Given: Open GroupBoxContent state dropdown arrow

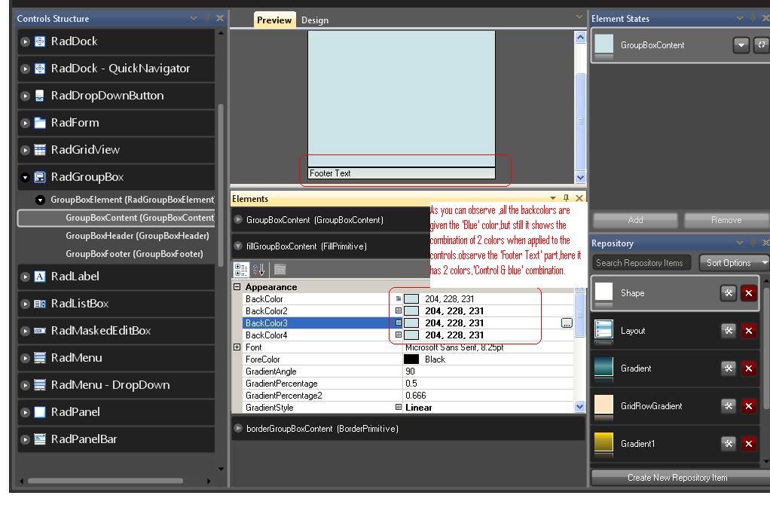Looking at the screenshot, I should [741, 45].
